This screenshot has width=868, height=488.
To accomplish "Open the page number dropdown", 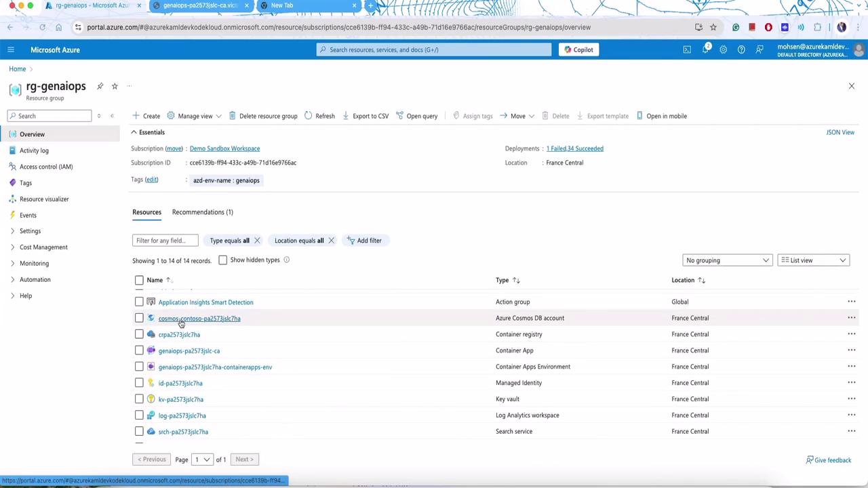I will point(202,460).
